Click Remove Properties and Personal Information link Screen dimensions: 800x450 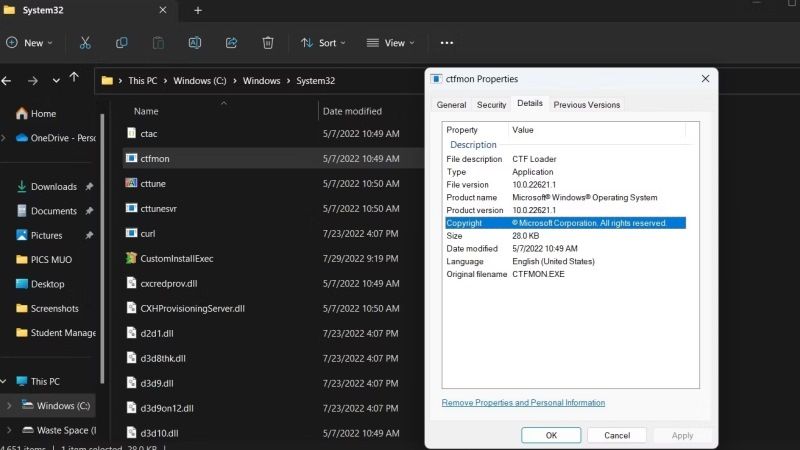pyautogui.click(x=523, y=403)
